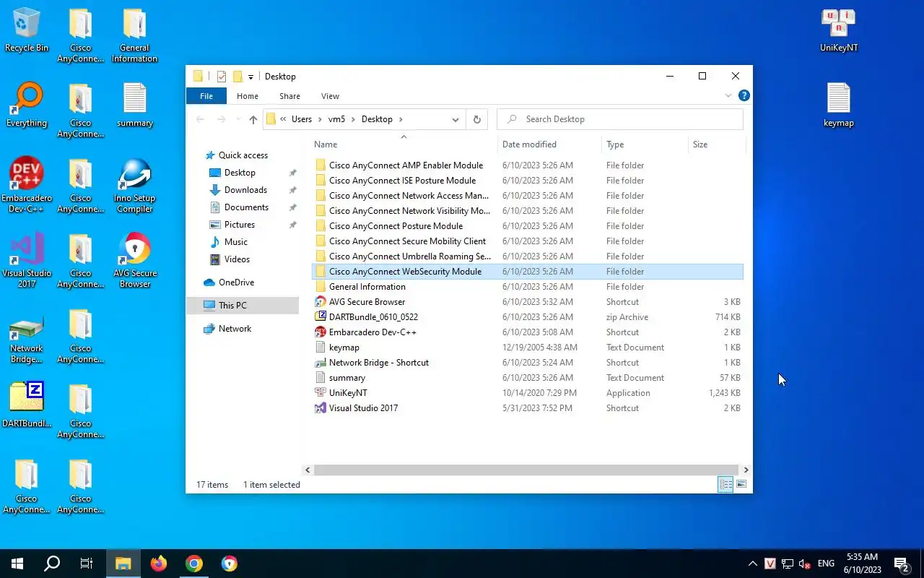
Task: Switch to View ribbon tab
Action: pyautogui.click(x=330, y=96)
